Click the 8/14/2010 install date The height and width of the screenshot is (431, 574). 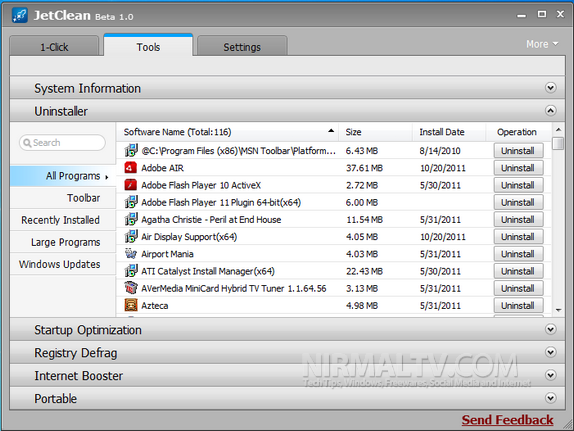click(x=440, y=151)
